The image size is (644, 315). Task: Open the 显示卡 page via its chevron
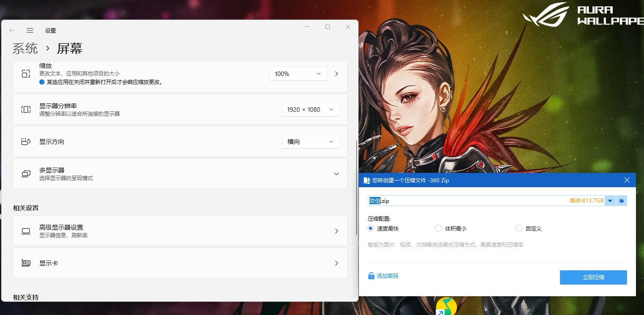click(337, 263)
